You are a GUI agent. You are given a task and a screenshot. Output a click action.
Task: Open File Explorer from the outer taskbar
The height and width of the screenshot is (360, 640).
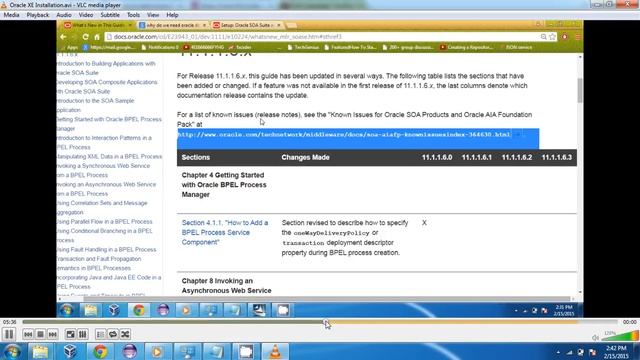[40, 351]
